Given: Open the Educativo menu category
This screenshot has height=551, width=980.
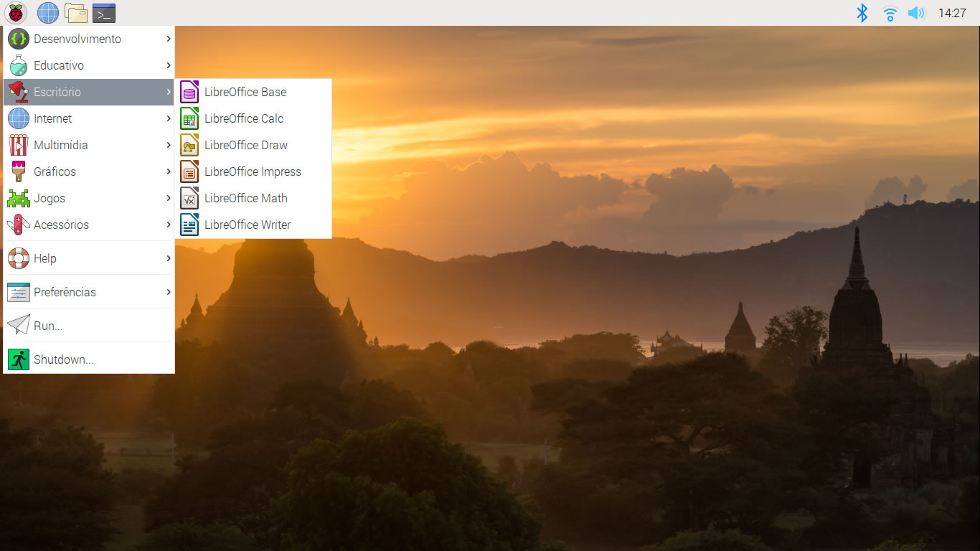Looking at the screenshot, I should pos(89,65).
